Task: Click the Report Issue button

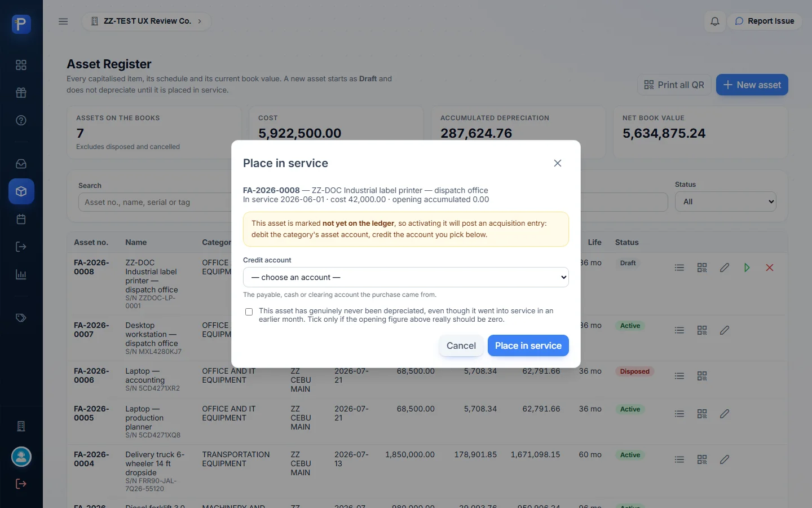Action: [765, 21]
